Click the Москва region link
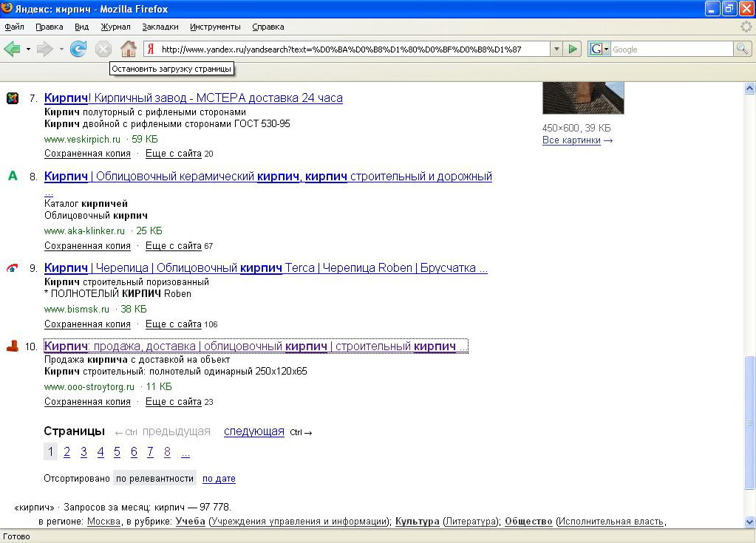Viewport: 756px width, 543px height. point(103,522)
